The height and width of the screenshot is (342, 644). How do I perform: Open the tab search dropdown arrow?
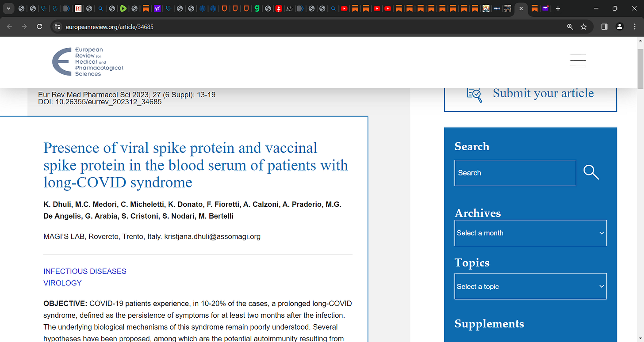tap(8, 8)
